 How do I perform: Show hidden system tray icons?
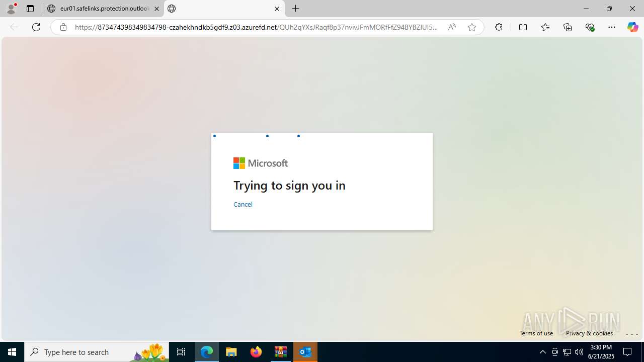point(542,352)
